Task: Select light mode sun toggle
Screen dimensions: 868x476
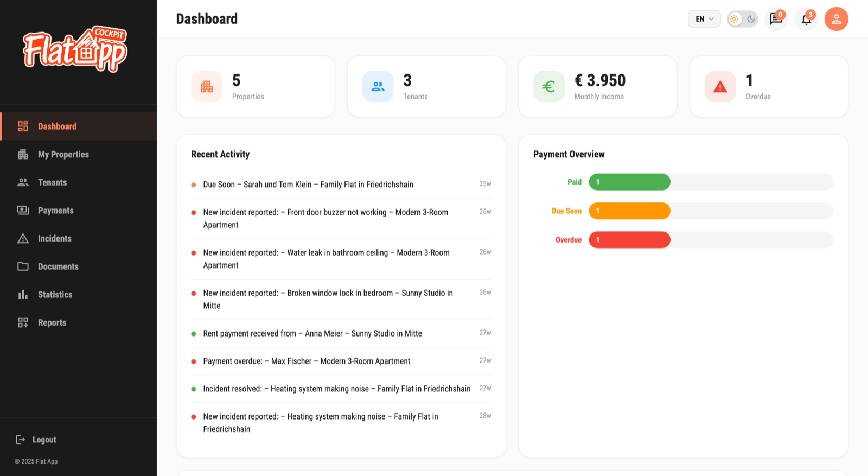Action: pyautogui.click(x=735, y=19)
